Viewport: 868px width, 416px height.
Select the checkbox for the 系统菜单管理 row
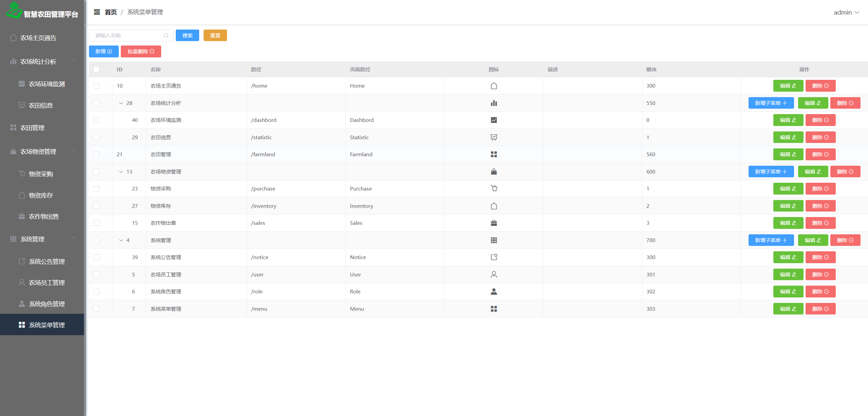click(96, 309)
